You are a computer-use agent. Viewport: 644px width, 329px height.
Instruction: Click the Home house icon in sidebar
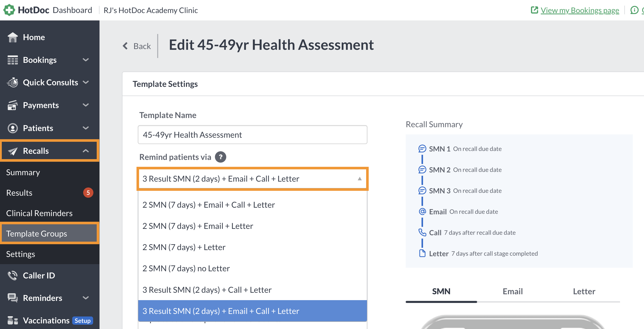[x=13, y=37]
